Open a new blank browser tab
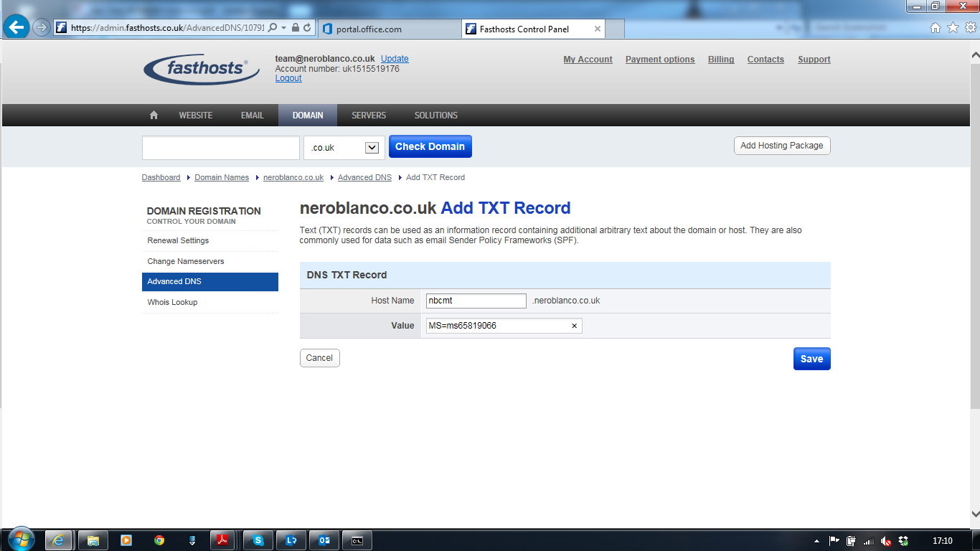The height and width of the screenshot is (551, 980). coord(615,29)
